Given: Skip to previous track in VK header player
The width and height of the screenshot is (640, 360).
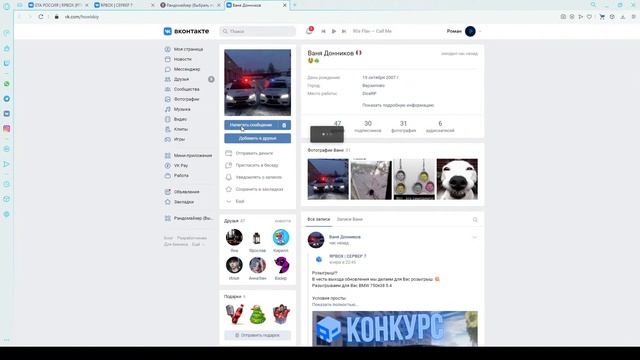Looking at the screenshot, I should tap(323, 31).
